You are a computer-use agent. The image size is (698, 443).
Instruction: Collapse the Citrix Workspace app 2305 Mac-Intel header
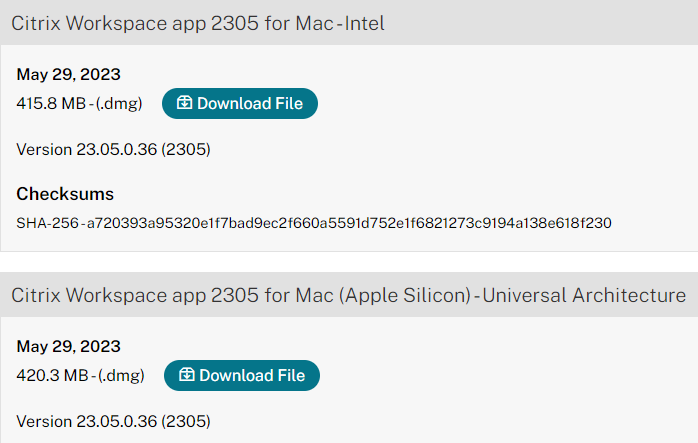[x=349, y=23]
